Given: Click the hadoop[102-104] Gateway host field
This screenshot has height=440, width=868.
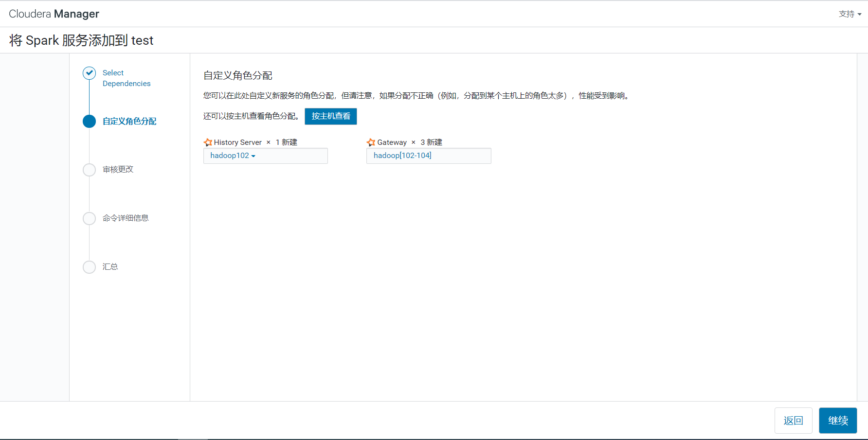Looking at the screenshot, I should [x=429, y=156].
